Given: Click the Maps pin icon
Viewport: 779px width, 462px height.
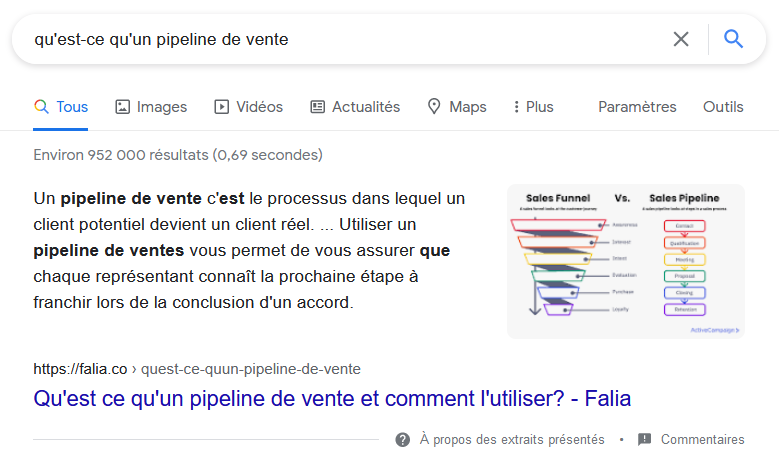Looking at the screenshot, I should 434,107.
